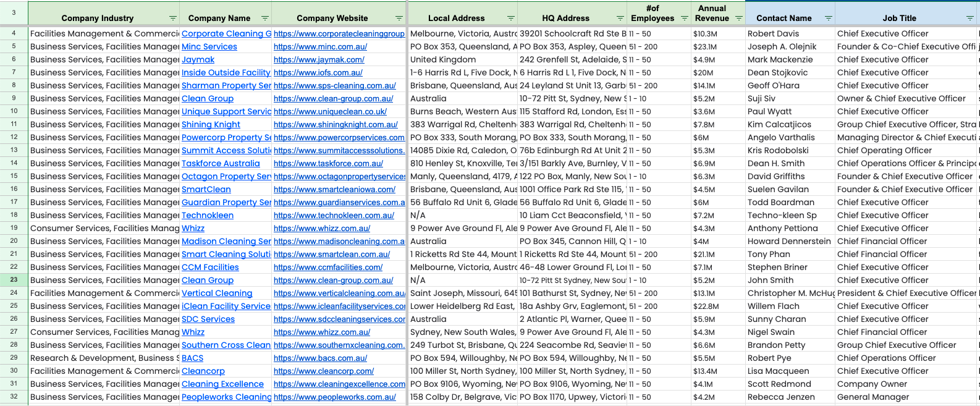Open the Sharman Property Ser link

click(x=226, y=86)
